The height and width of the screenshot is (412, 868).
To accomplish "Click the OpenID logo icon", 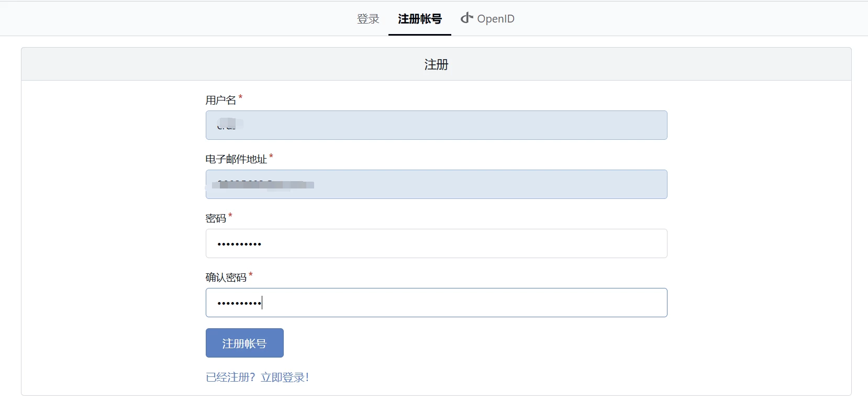I will 466,18.
